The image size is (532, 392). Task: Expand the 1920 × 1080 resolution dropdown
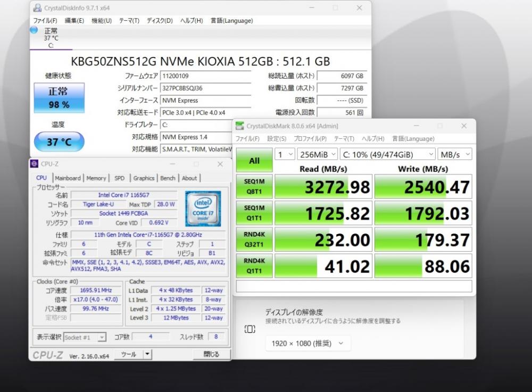coord(307,344)
